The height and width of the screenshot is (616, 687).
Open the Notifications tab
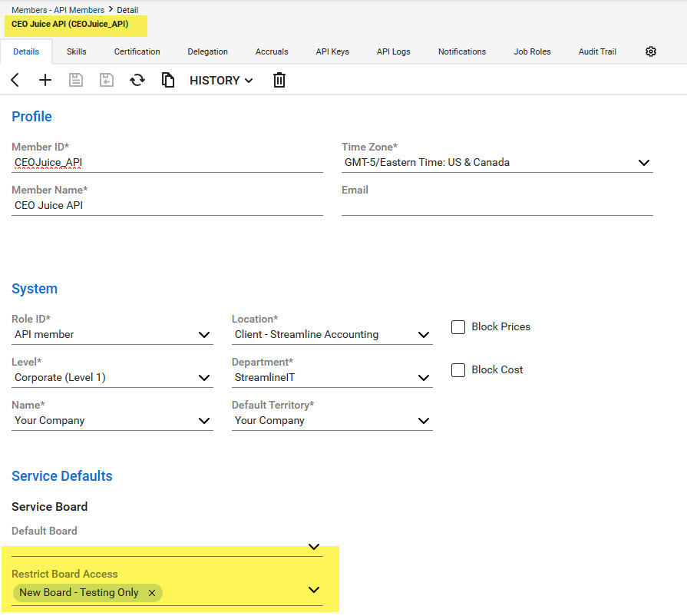(x=462, y=51)
